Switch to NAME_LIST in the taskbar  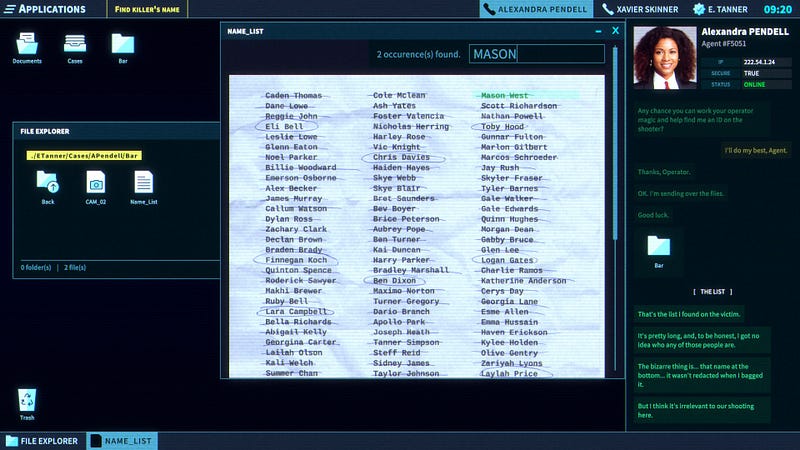(x=122, y=441)
